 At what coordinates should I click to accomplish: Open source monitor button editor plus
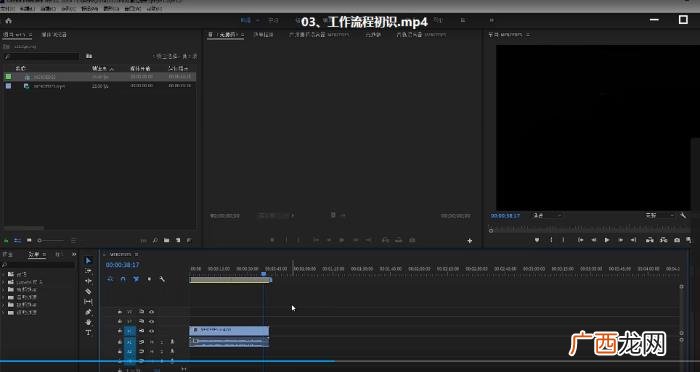(x=470, y=241)
